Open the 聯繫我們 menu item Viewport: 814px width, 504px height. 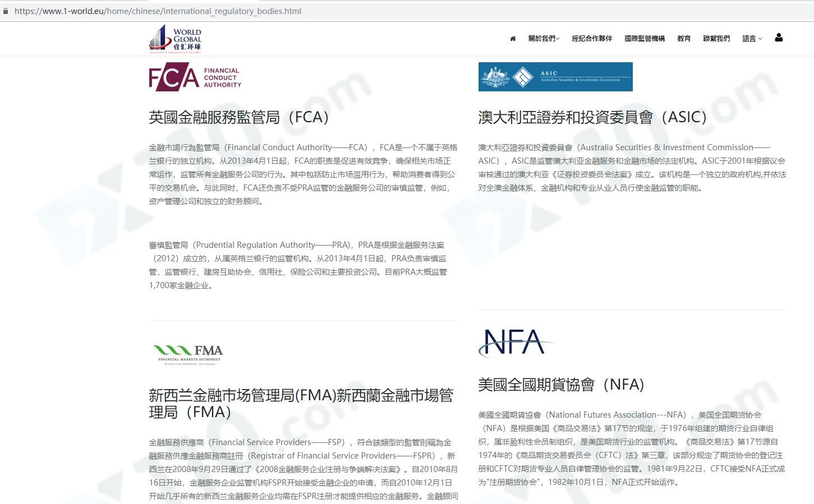716,39
